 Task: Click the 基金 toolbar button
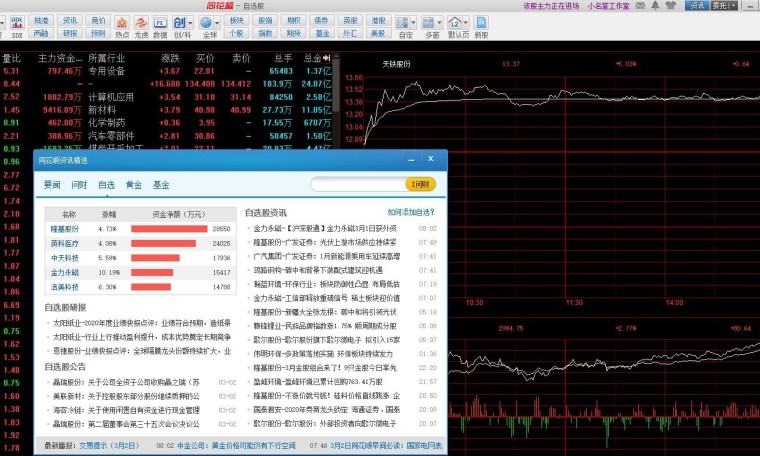[321, 33]
